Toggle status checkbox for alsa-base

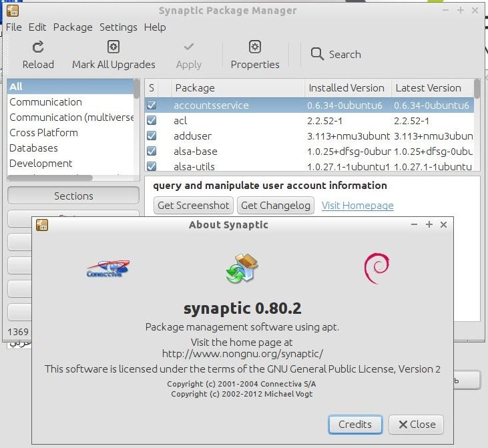click(x=152, y=151)
